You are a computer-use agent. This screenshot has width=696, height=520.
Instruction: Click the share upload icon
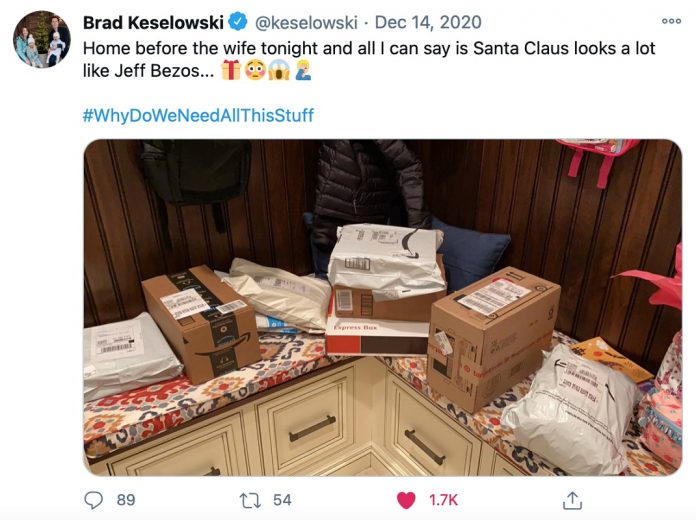[572, 500]
